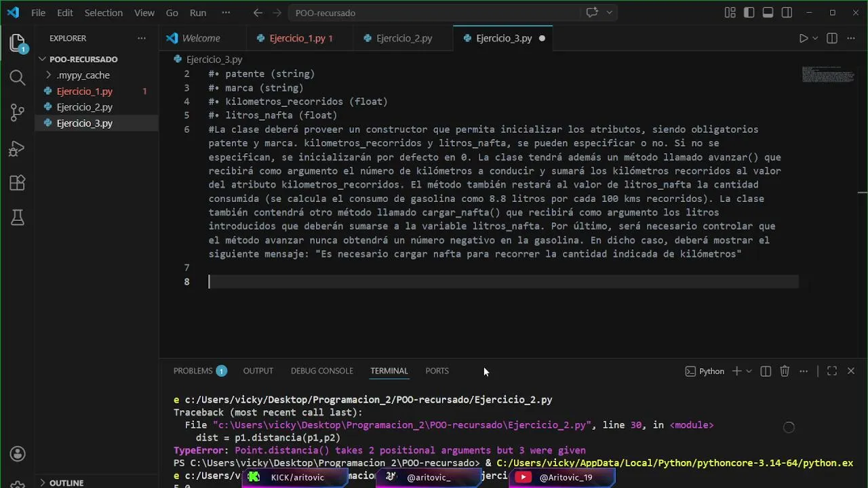Click the unsaved dot on the Ejercicio_3.py tab

(x=542, y=39)
